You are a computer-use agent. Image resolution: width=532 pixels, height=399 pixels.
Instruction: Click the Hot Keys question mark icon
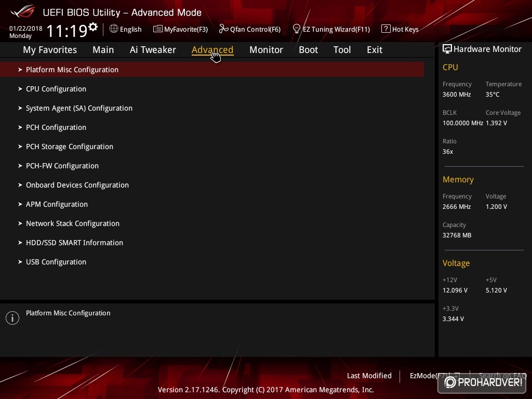[x=386, y=29]
